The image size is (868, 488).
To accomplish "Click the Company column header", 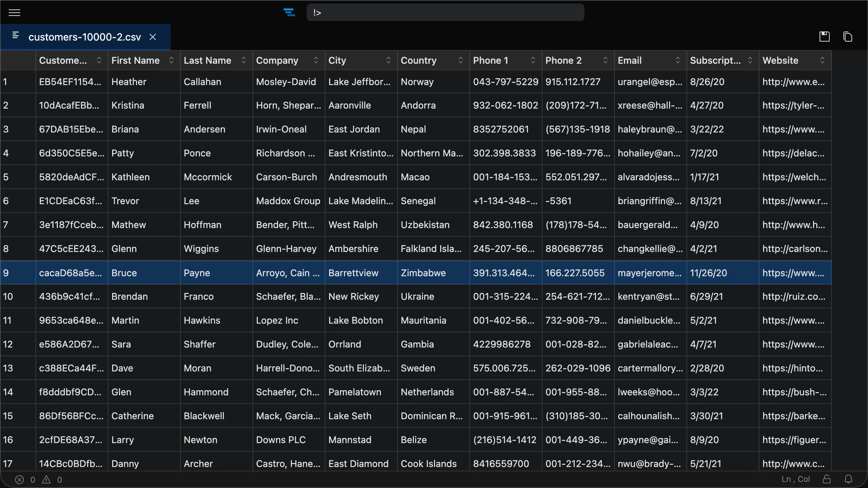I will [277, 60].
